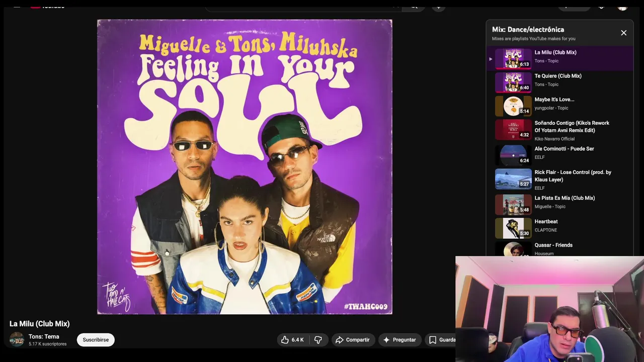Click the 5.17 K suscriptores text

pos(47,344)
